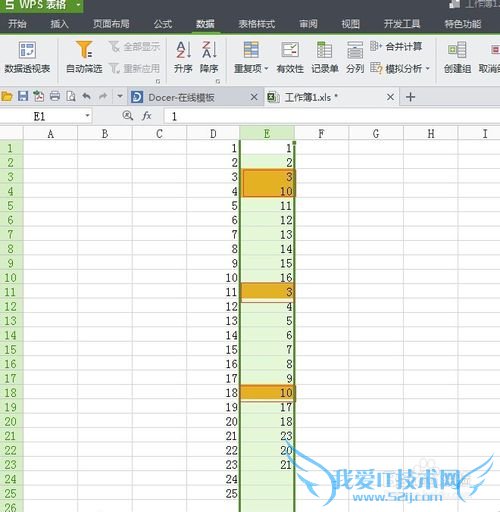Open the Name Box dropdown arrow
Screen dimensions: 500x512
[x=87, y=116]
